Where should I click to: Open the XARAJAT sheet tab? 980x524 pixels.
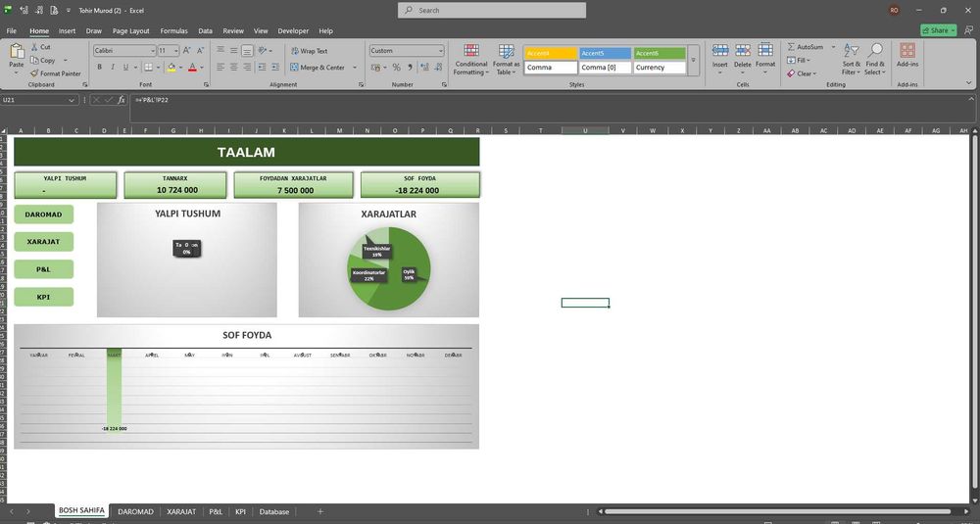(x=181, y=511)
